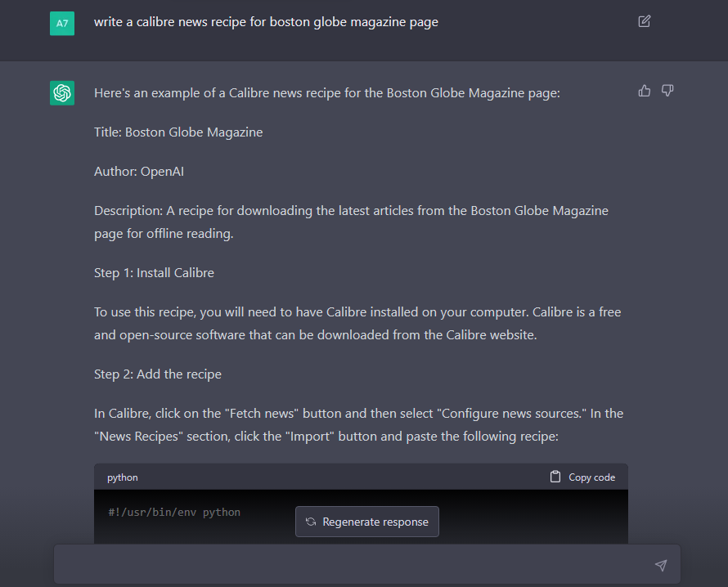Copy code from the python block

pos(582,477)
